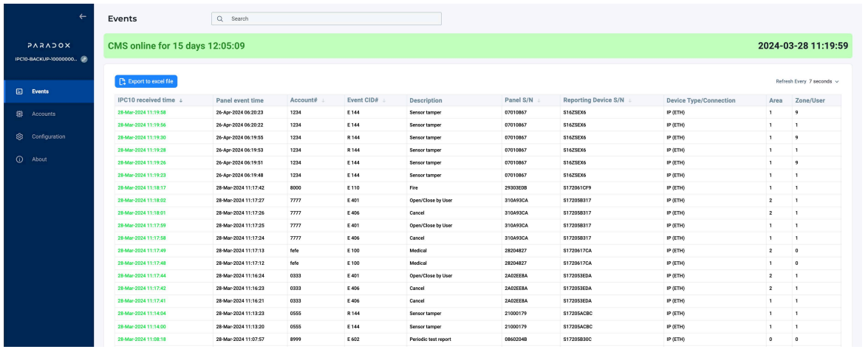
Task: Sort the Panel S/N column using its arrow
Action: pyautogui.click(x=539, y=100)
